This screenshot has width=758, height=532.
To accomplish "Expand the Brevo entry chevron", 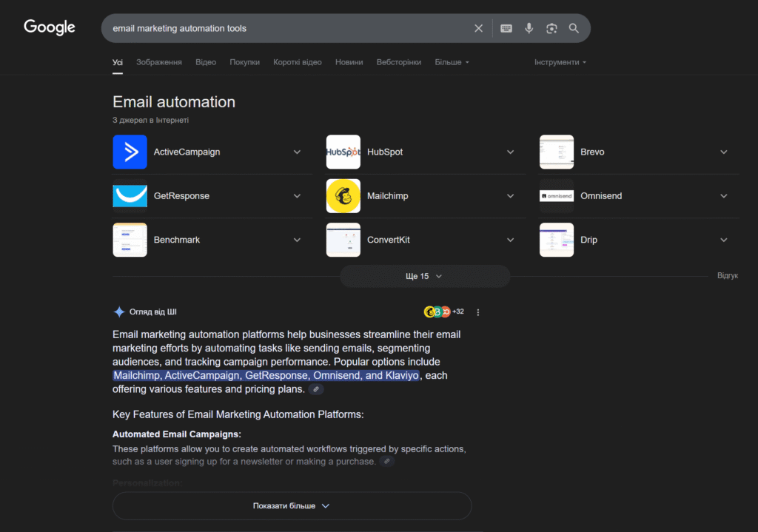I will 724,152.
